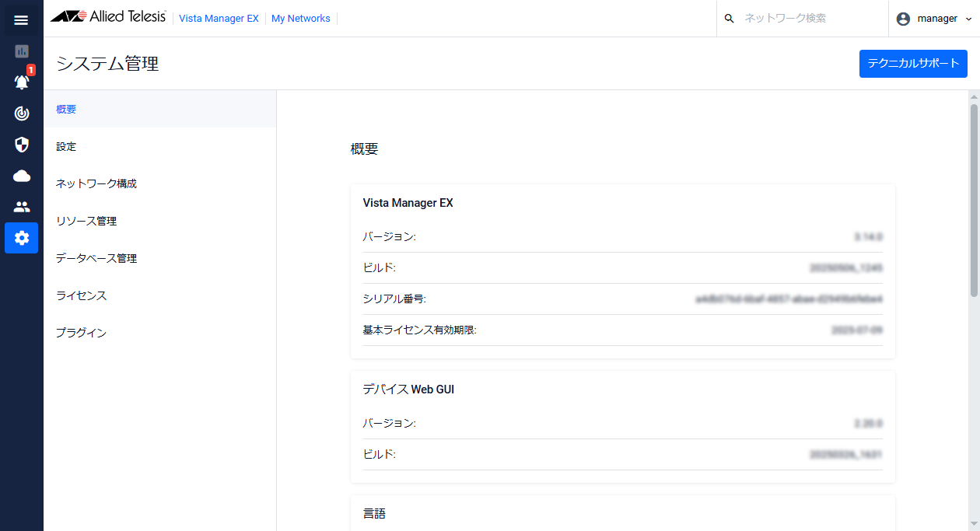
Task: Open the ライセンス menu item
Action: (159, 295)
